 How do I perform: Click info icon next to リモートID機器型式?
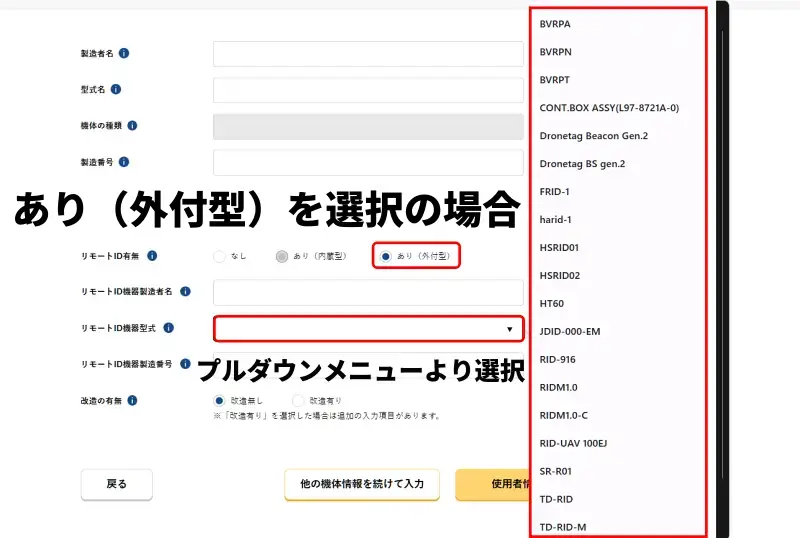(168, 328)
